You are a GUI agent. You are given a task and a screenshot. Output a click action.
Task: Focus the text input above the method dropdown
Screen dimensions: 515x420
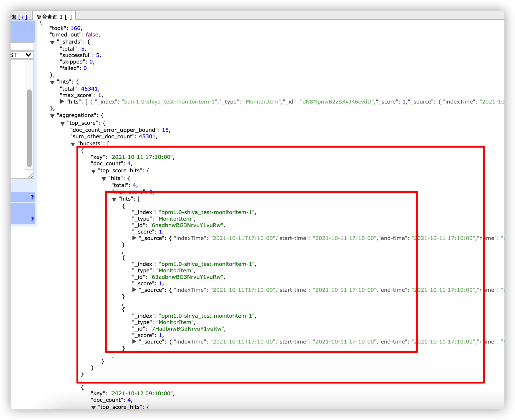pos(22,46)
